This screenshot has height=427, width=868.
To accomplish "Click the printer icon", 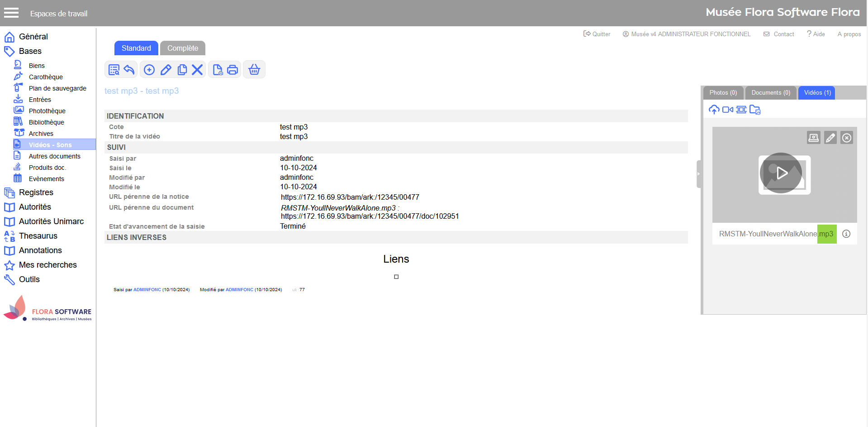I will [x=232, y=70].
